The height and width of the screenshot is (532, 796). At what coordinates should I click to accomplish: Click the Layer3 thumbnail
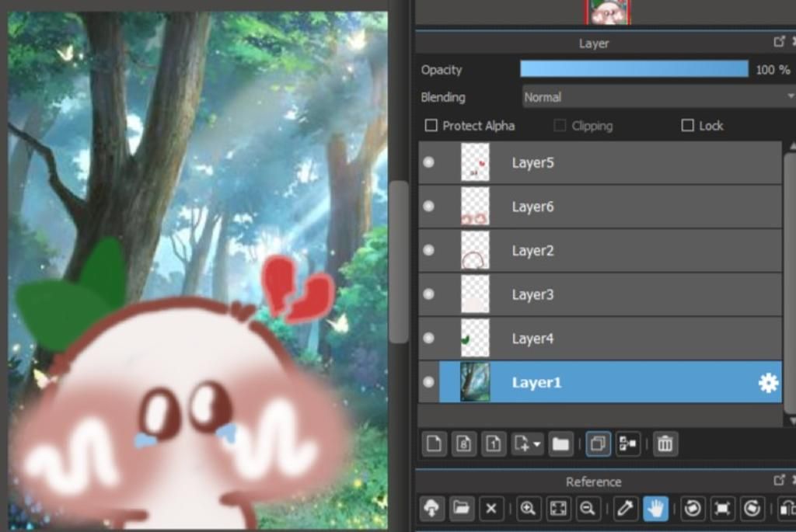tap(475, 294)
